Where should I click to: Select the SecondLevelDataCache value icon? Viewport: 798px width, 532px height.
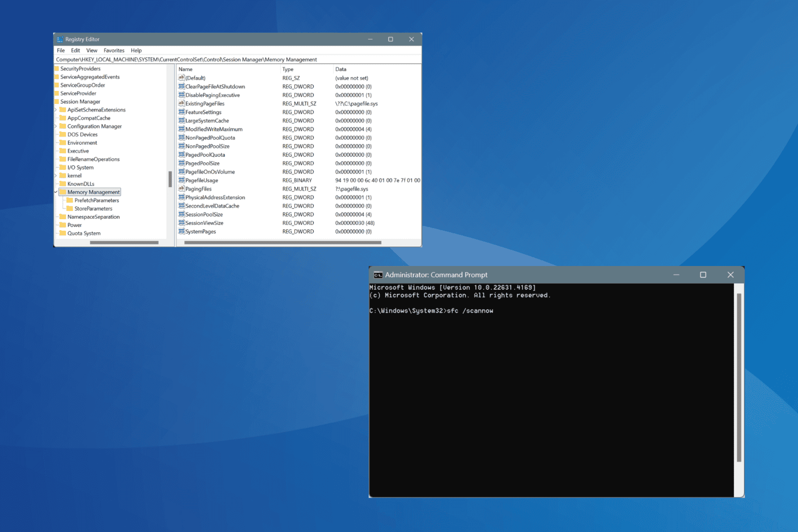181,206
